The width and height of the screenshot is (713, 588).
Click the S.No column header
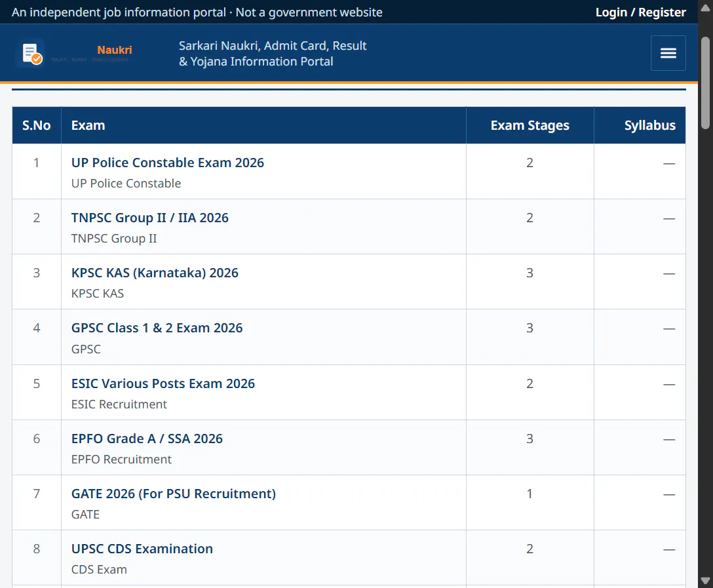(37, 125)
